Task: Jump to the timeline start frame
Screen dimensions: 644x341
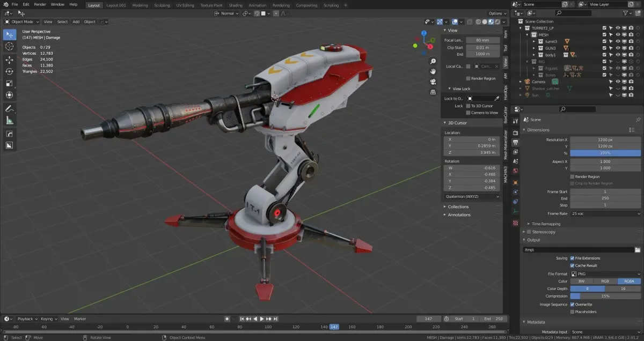Action: pyautogui.click(x=242, y=318)
